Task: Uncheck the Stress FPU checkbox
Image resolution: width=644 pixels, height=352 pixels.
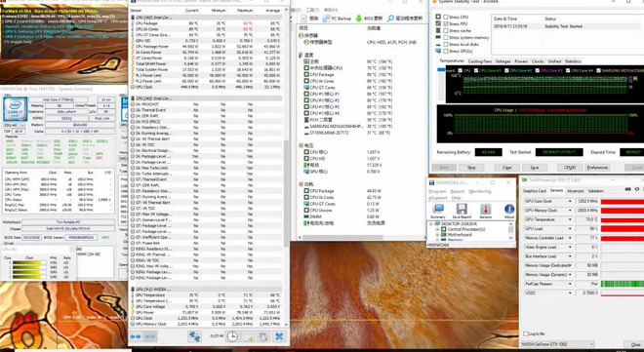Action: (x=446, y=23)
